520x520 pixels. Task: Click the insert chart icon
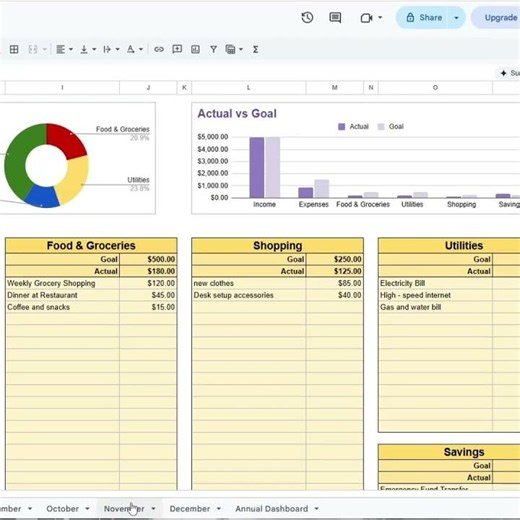click(x=195, y=49)
